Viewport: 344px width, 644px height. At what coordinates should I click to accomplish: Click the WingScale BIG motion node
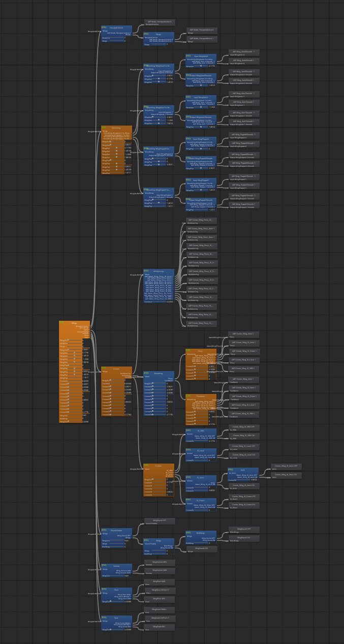coord(160,627)
